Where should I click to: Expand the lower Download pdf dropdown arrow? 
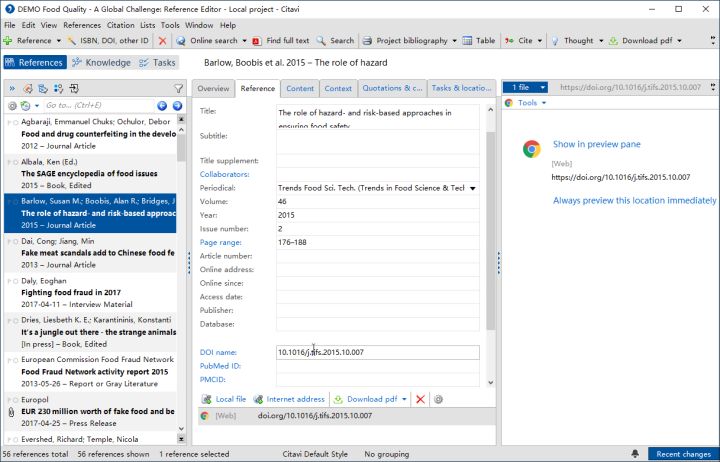pyautogui.click(x=404, y=399)
